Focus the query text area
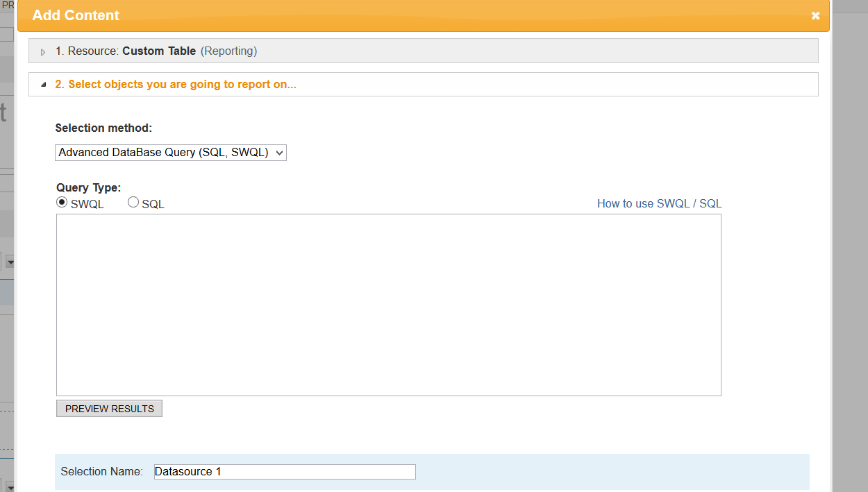The width and height of the screenshot is (868, 492). (x=389, y=305)
